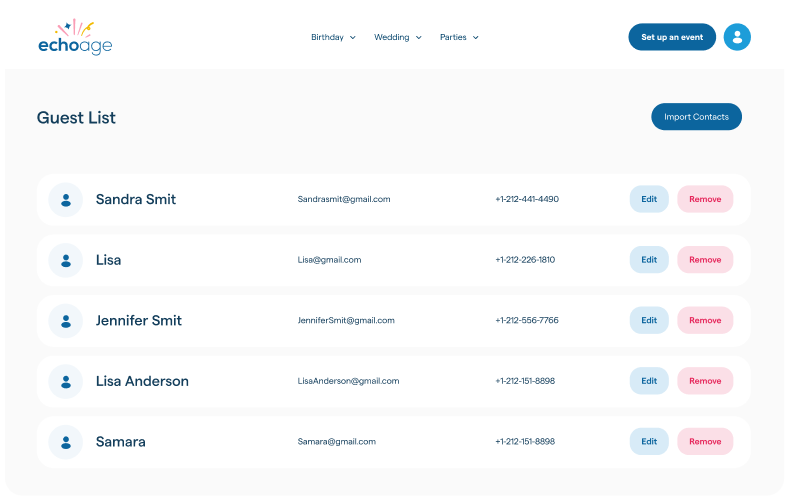
Task: Edit Samara's entry
Action: click(649, 442)
